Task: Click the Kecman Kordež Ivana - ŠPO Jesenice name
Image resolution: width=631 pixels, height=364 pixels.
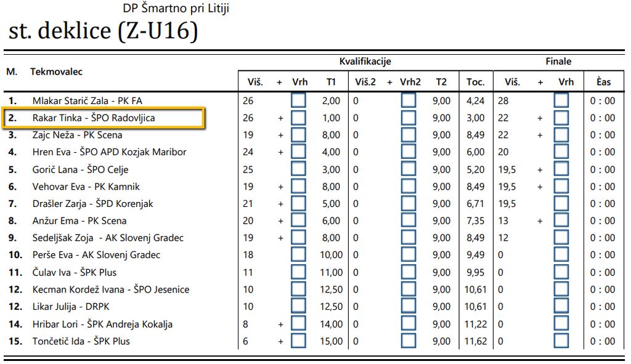Action: [x=110, y=289]
